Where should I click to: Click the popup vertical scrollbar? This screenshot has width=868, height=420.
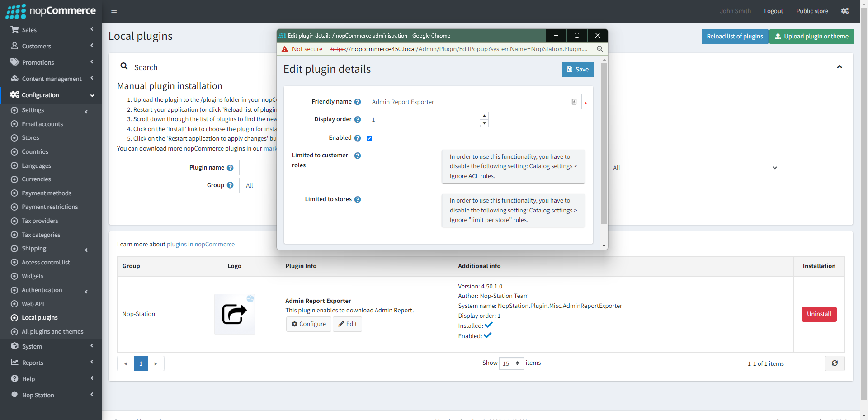604,144
